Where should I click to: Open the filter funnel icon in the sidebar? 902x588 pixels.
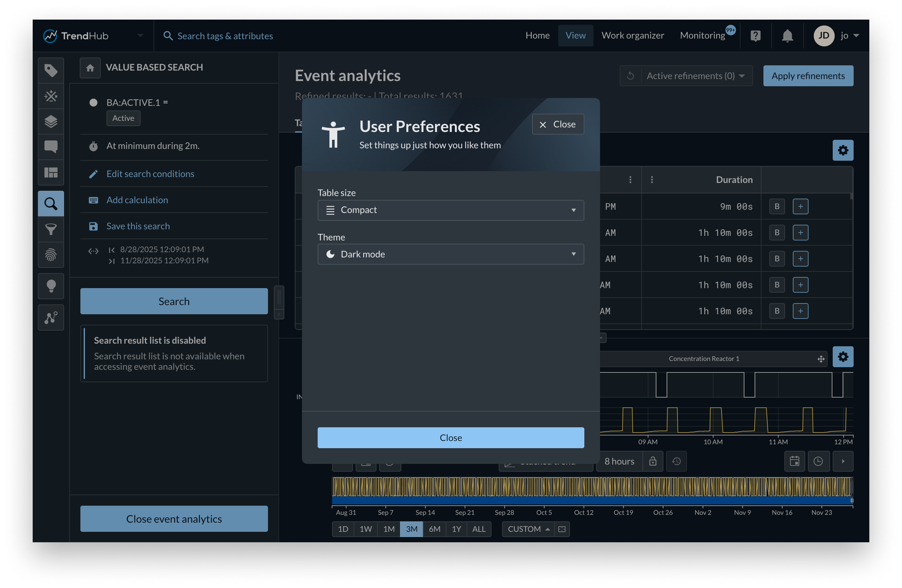[51, 230]
